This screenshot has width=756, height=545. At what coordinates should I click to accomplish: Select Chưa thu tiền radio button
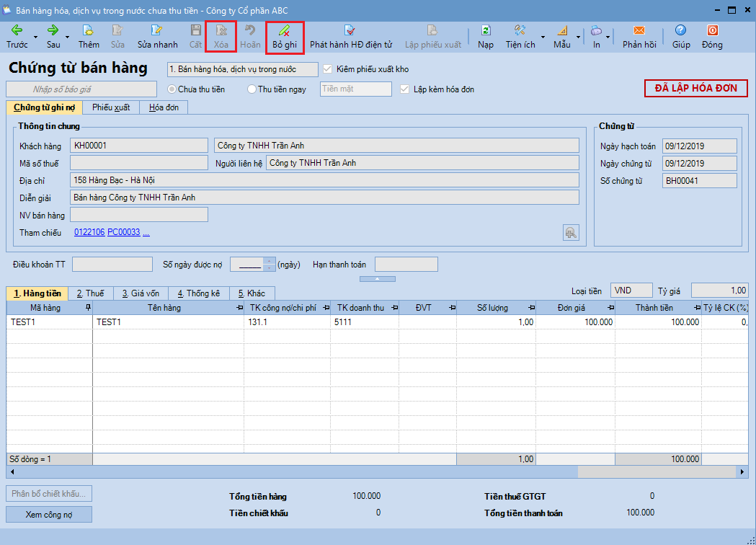click(172, 89)
